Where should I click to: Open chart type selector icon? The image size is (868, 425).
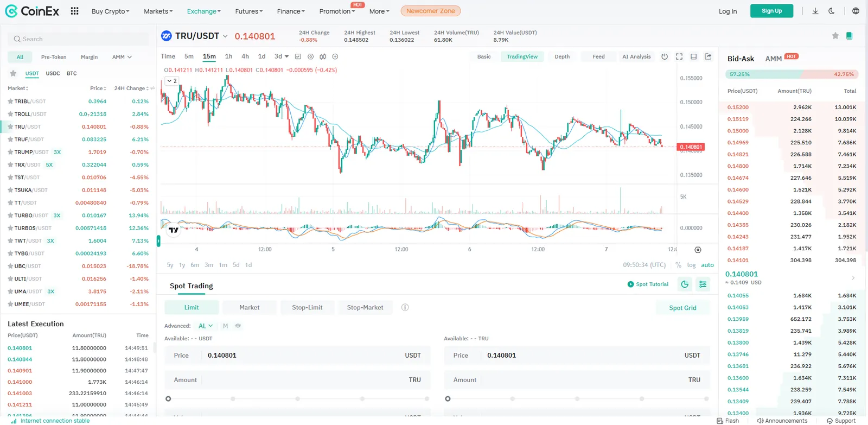click(298, 56)
